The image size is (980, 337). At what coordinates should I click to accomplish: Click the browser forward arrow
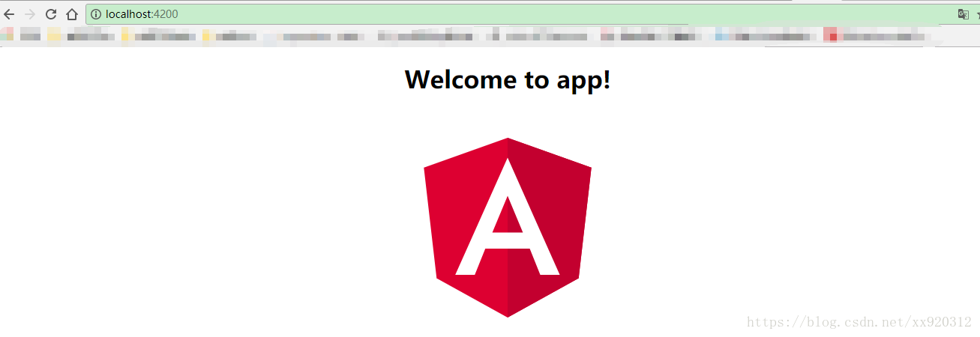[x=30, y=14]
